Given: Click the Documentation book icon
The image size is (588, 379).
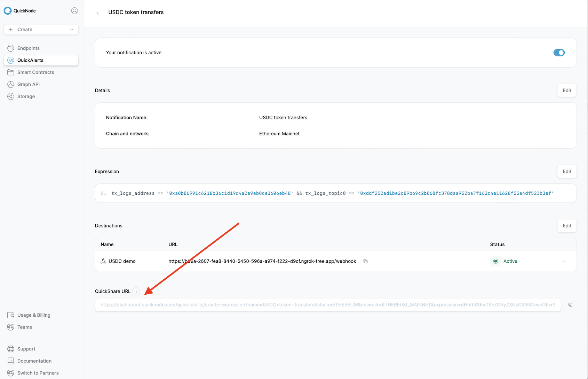Looking at the screenshot, I should 11,361.
